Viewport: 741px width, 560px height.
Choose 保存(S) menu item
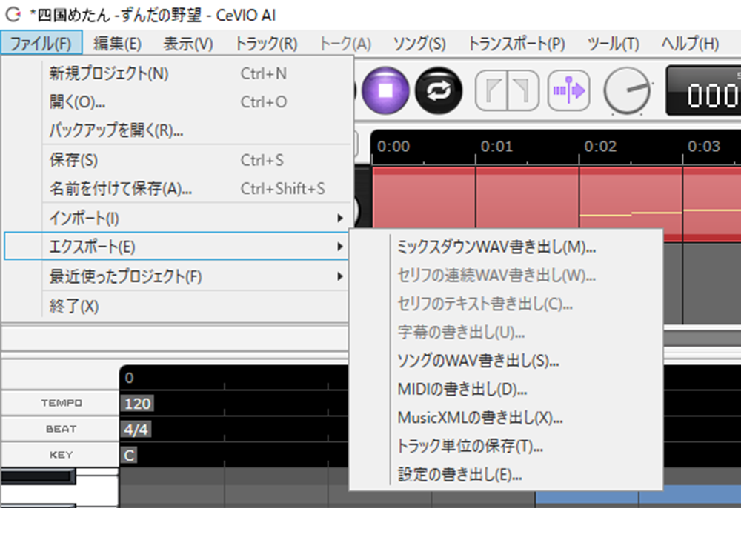178,160
